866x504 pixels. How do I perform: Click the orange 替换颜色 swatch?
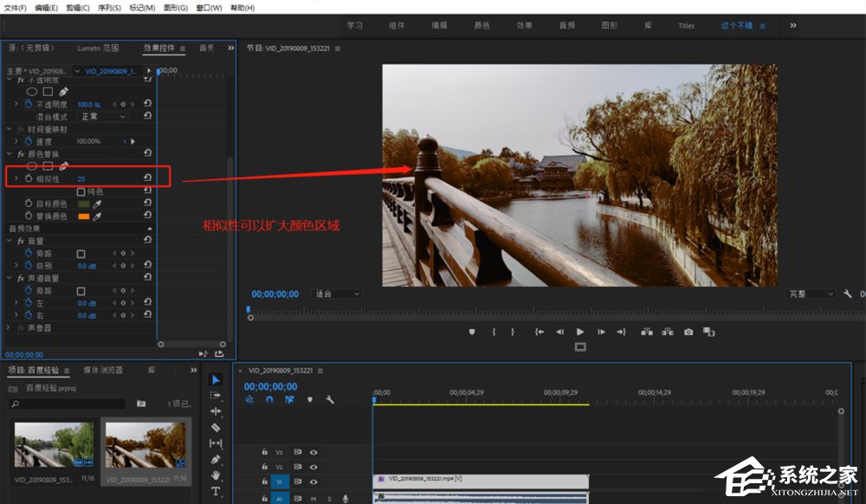tap(84, 216)
